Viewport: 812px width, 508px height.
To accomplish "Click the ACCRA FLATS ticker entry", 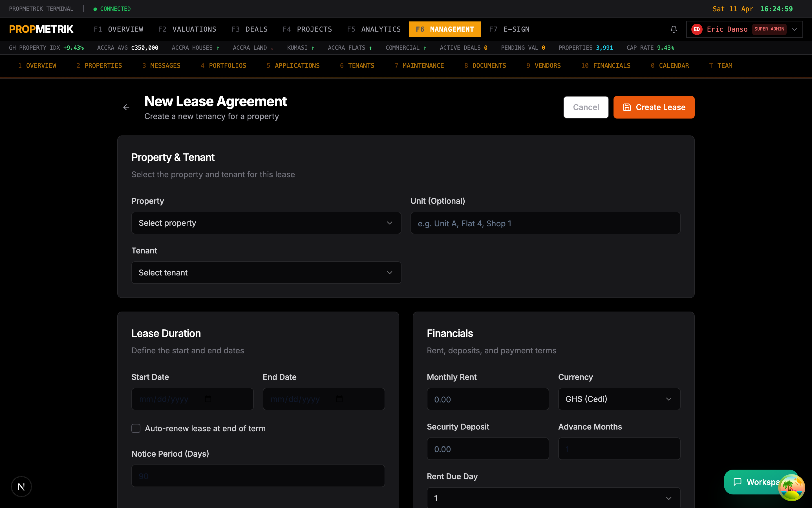I will (350, 48).
